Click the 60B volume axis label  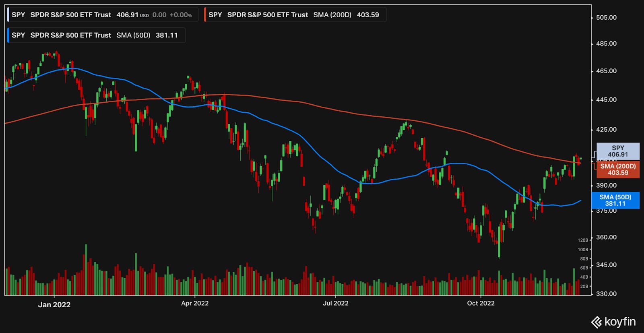pyautogui.click(x=584, y=268)
